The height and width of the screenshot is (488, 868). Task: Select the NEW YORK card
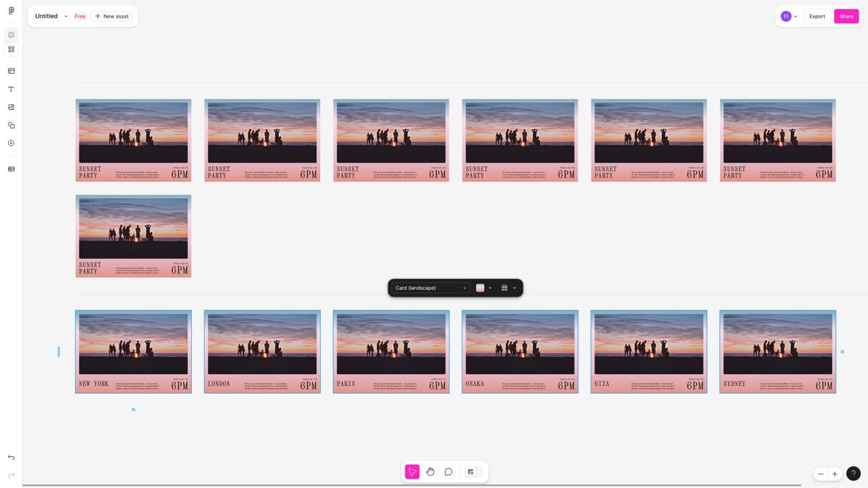coord(134,352)
